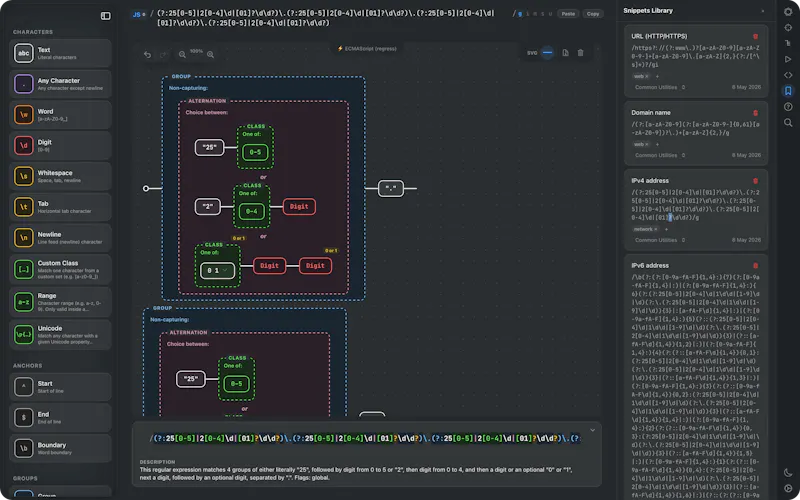The height and width of the screenshot is (500, 800).
Task: Remove the network tag on IPv4 snippet
Action: (x=656, y=230)
